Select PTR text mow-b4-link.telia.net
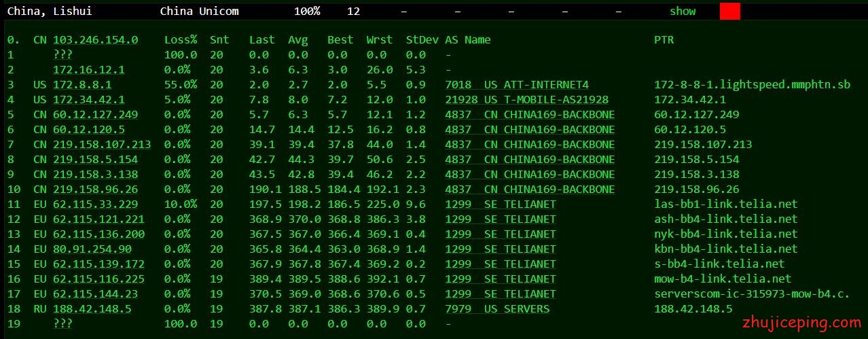This screenshot has width=868, height=339. click(723, 279)
